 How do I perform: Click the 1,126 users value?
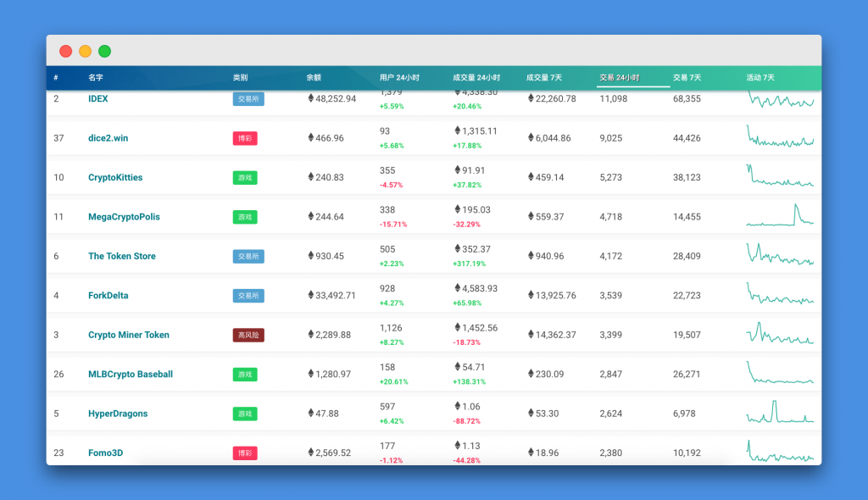[x=391, y=328]
